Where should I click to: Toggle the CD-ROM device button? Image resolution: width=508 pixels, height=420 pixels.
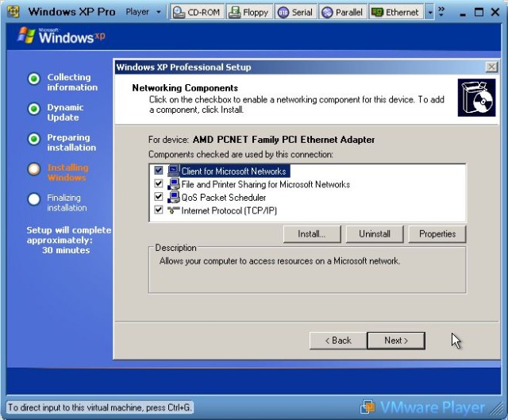(197, 13)
